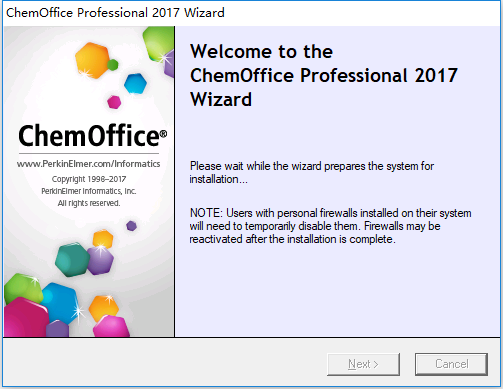
Task: Click the teal hexagon in the lower banner
Action: (72, 259)
